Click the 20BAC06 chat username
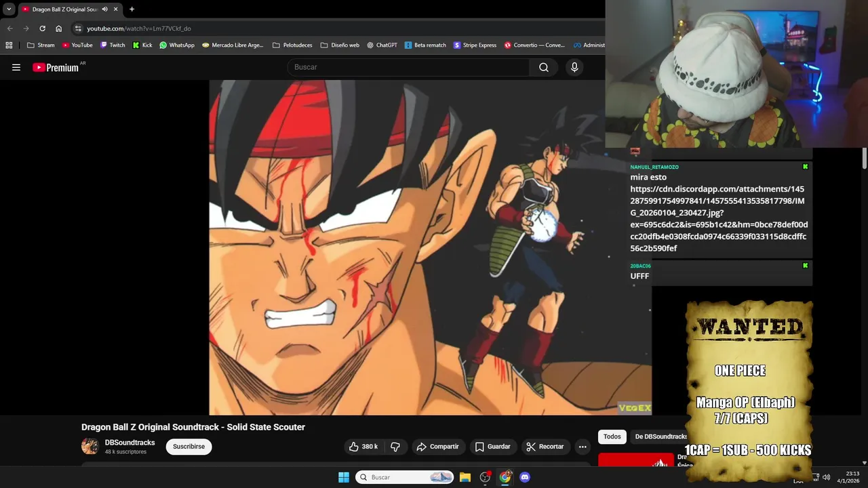Viewport: 868px width, 488px height. (640, 266)
